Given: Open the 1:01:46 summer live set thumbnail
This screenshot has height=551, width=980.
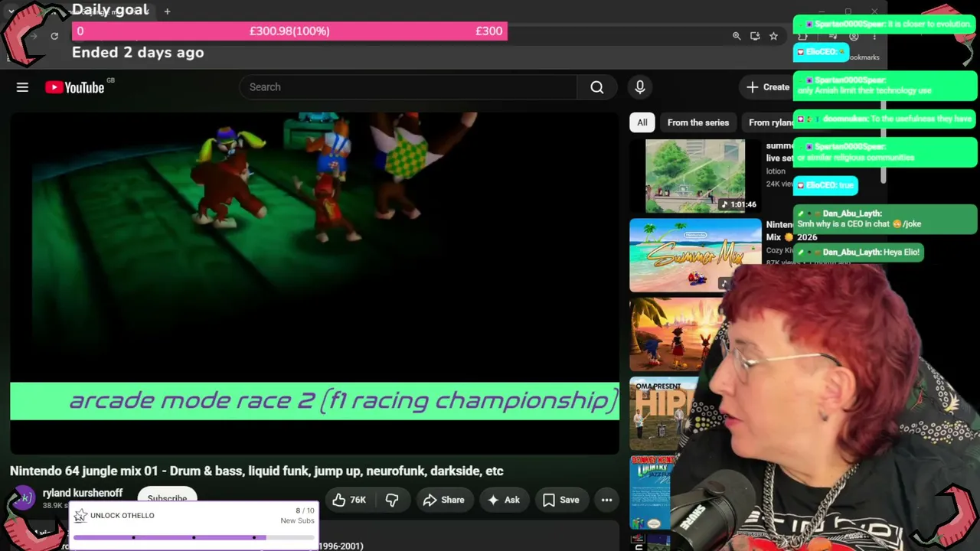Looking at the screenshot, I should click(x=695, y=176).
